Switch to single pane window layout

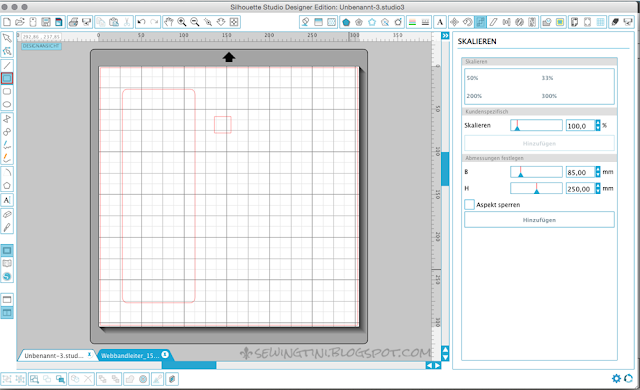[7, 299]
